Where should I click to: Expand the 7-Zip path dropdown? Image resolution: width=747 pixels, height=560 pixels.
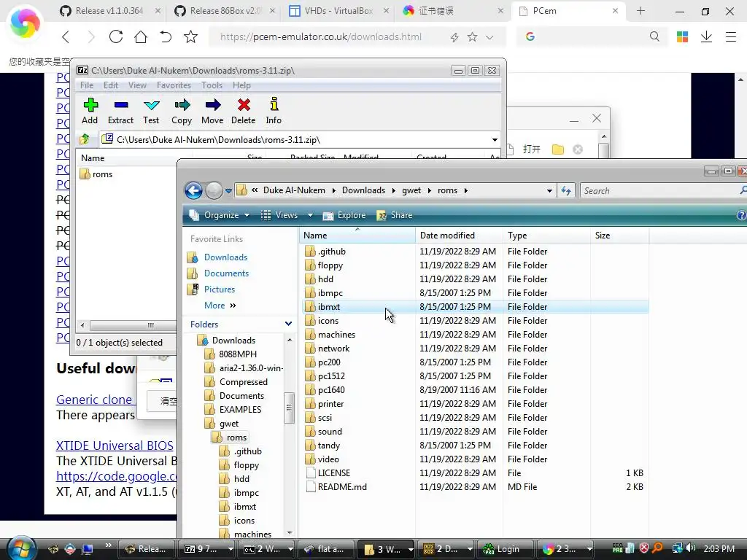(x=495, y=139)
